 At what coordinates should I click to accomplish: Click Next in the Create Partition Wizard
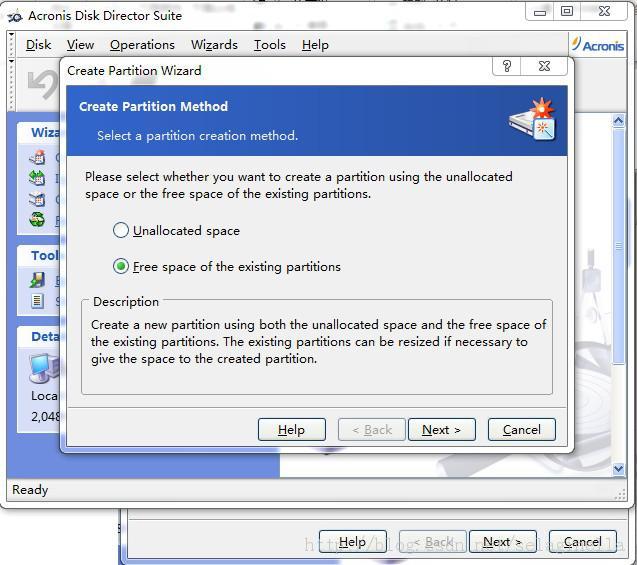click(442, 429)
